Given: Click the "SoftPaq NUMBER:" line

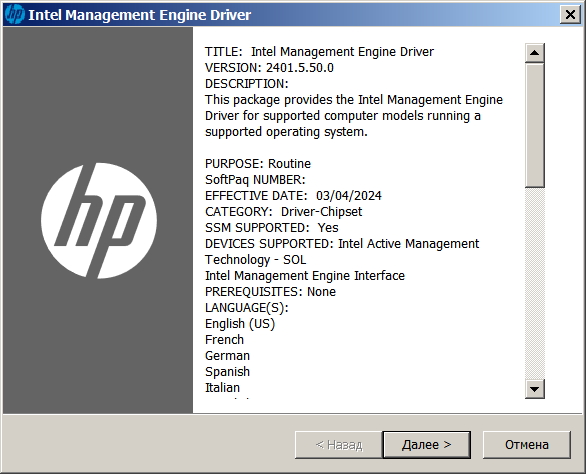Looking at the screenshot, I should pyautogui.click(x=255, y=180).
